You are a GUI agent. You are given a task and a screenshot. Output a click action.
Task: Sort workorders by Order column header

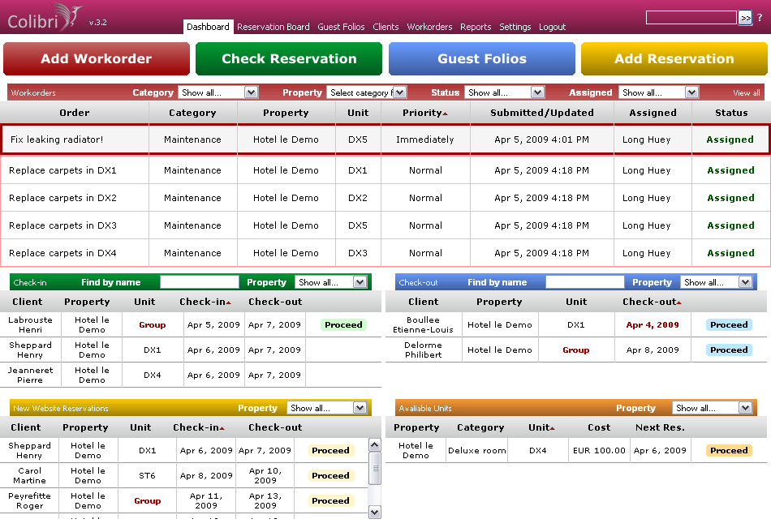tap(74, 113)
